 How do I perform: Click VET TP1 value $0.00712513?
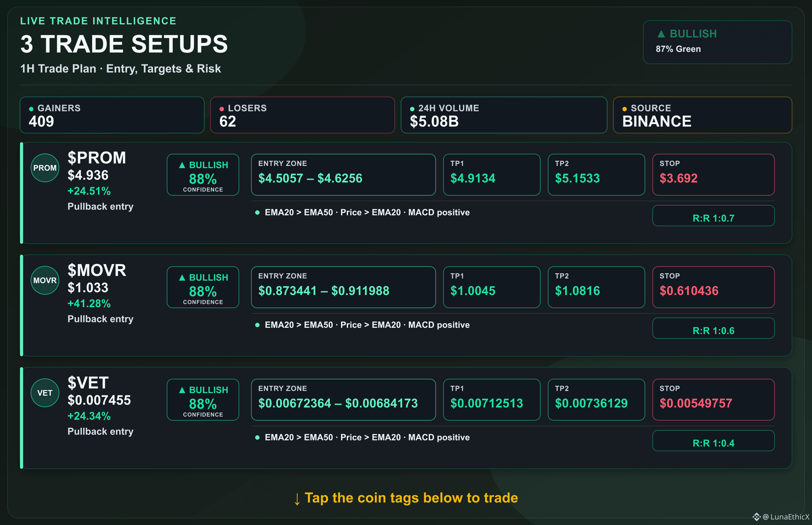(487, 403)
